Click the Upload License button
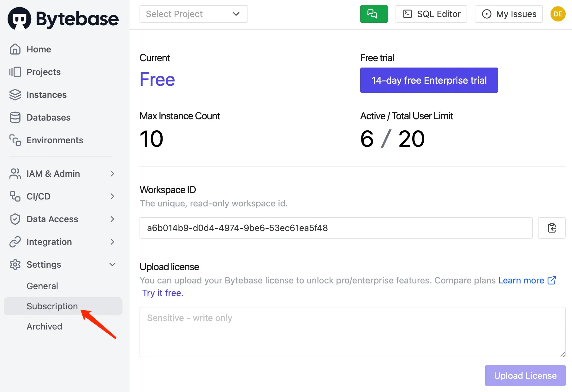Image resolution: width=572 pixels, height=392 pixels. coord(525,376)
